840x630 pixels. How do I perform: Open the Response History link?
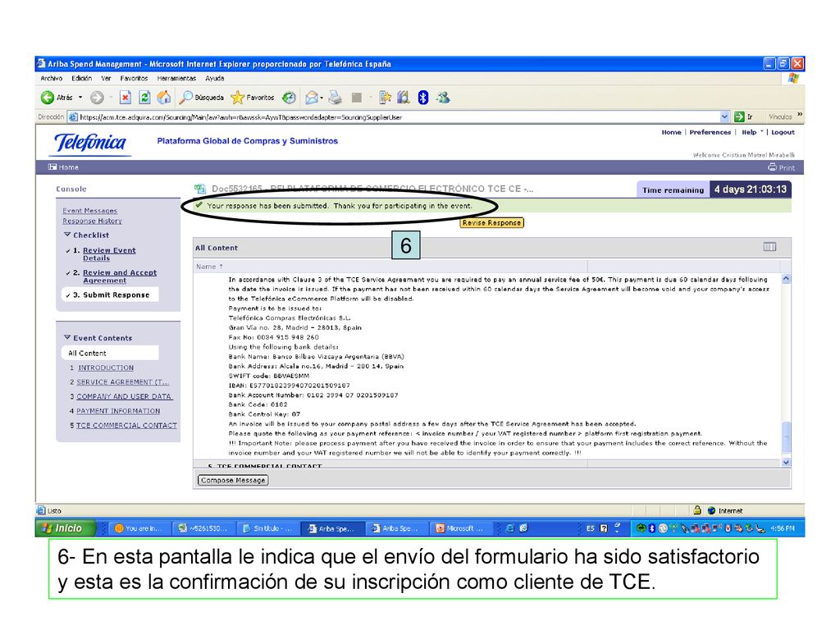pyautogui.click(x=92, y=221)
